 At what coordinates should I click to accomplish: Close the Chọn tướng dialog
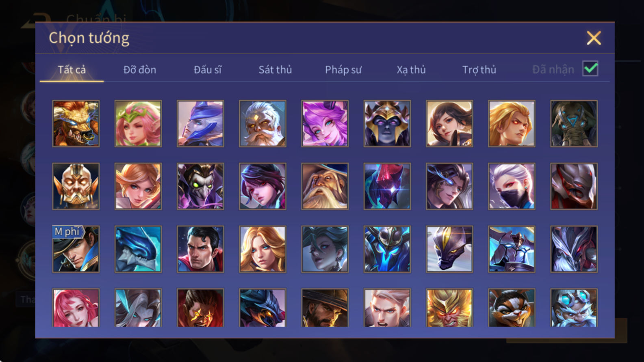point(594,38)
